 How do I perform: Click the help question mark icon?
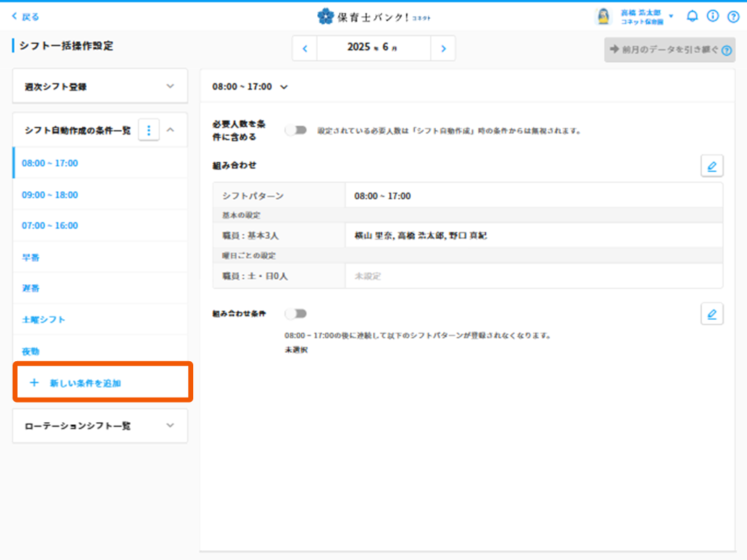733,16
